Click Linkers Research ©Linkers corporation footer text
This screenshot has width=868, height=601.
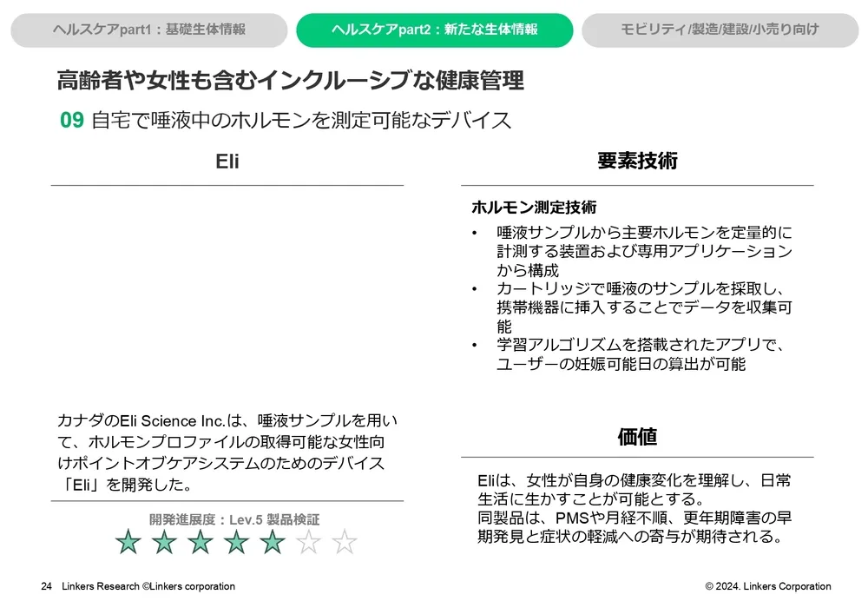[x=148, y=586]
